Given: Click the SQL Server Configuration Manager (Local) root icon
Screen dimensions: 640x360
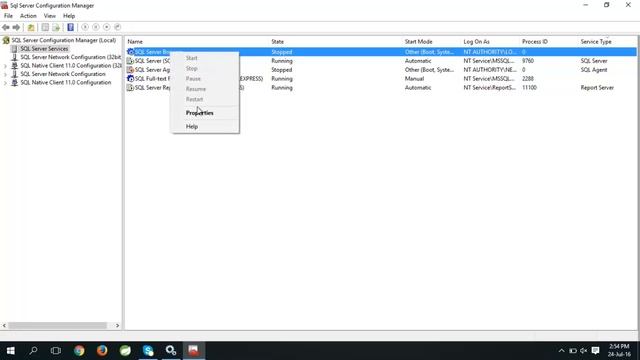Looking at the screenshot, I should (x=6, y=40).
